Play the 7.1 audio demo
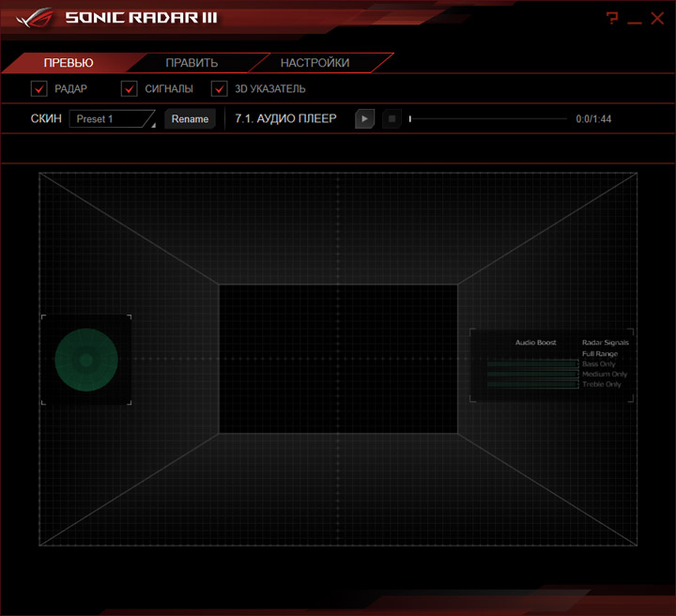This screenshot has width=676, height=616. click(x=364, y=119)
